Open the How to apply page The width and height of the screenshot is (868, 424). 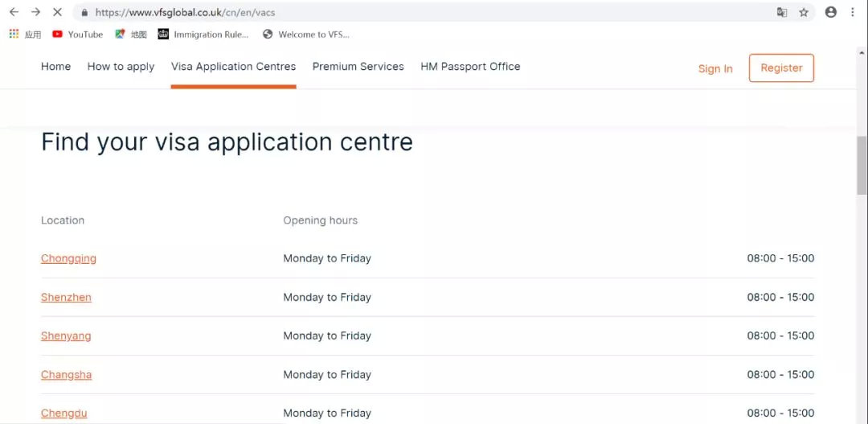pyautogui.click(x=121, y=67)
